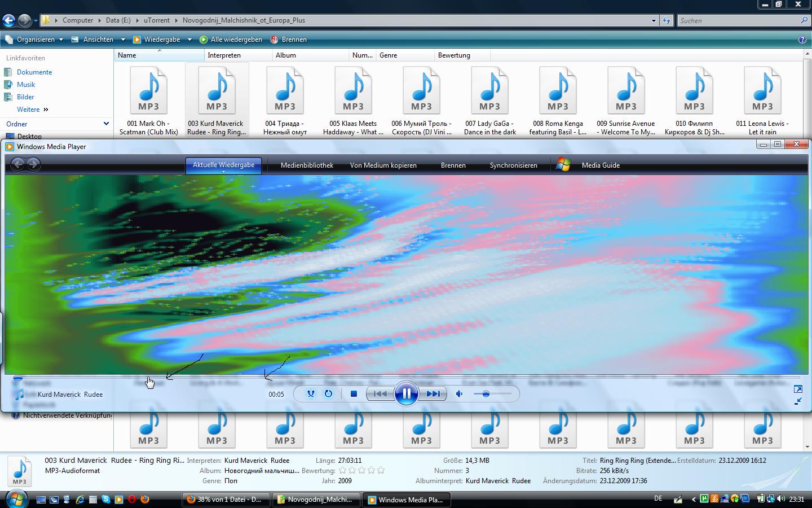Image resolution: width=812 pixels, height=508 pixels.
Task: Mute the Media Player sound
Action: click(460, 394)
